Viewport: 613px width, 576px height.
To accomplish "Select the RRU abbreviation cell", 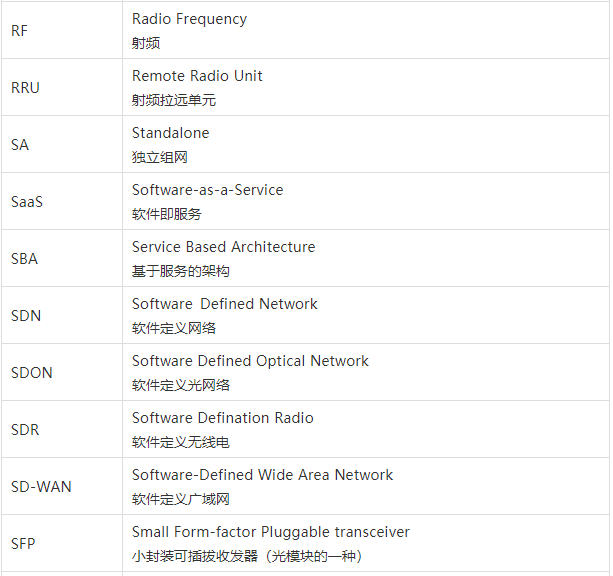I will point(25,88).
